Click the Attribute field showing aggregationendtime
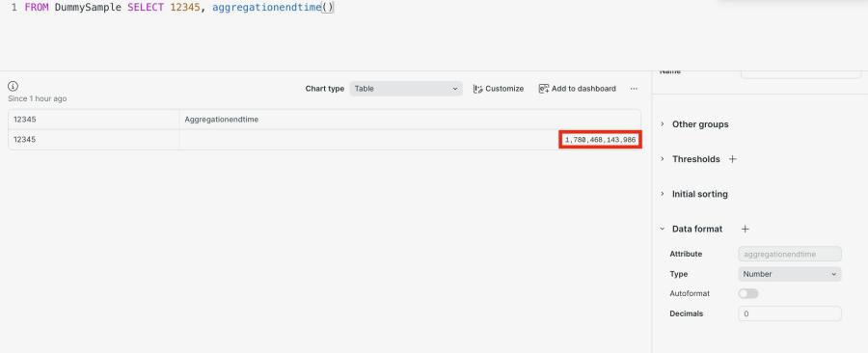 click(x=790, y=254)
